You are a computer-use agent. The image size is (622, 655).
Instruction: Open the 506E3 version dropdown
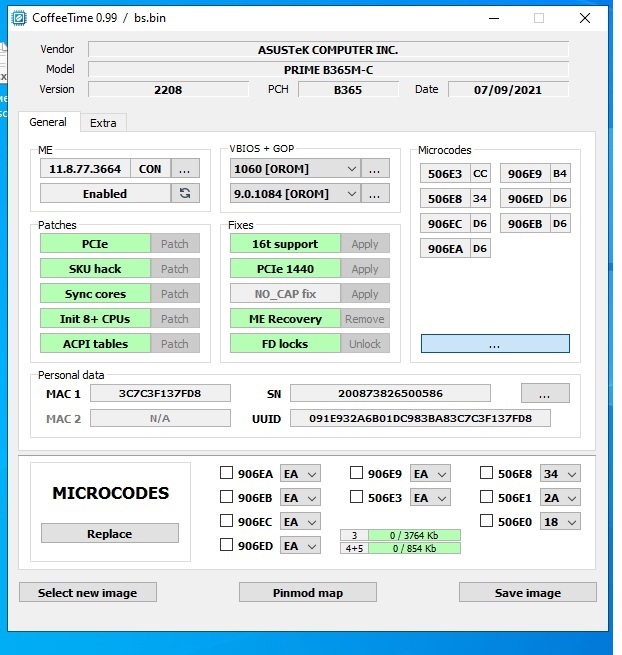430,498
